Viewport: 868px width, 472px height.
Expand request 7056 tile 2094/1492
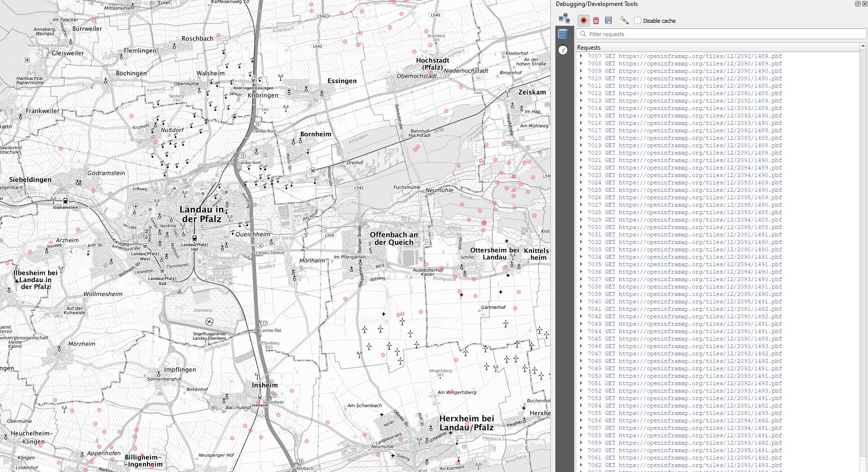coord(581,420)
